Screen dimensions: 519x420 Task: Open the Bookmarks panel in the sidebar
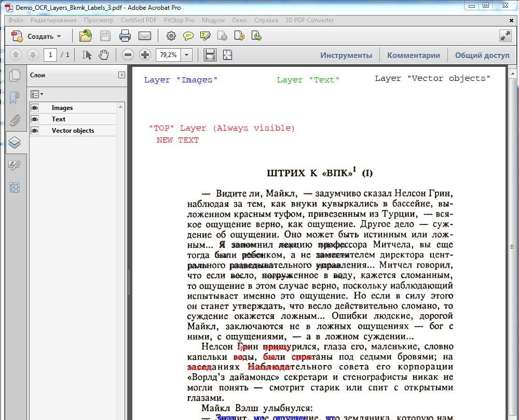[x=15, y=97]
